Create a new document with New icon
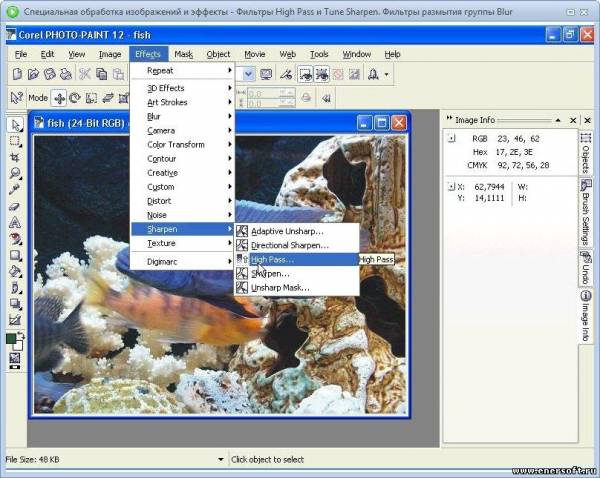Viewport: 600px width, 478px height. point(17,74)
